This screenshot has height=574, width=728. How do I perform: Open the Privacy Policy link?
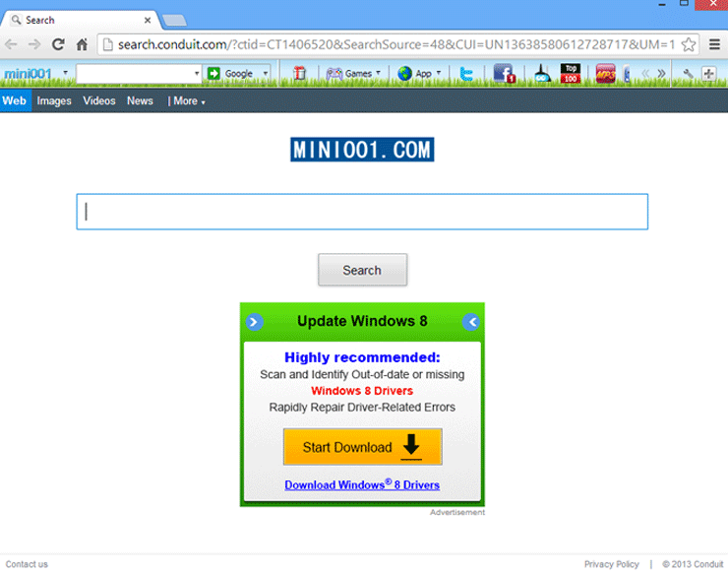(x=611, y=564)
